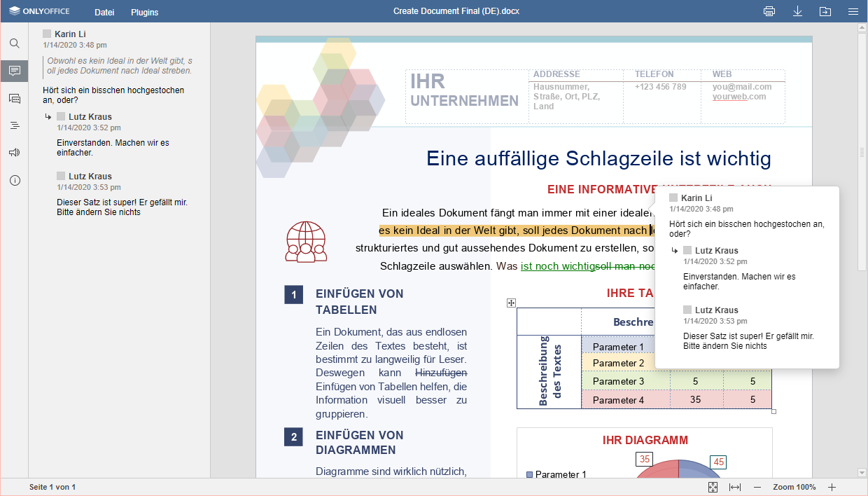The width and height of the screenshot is (868, 496).
Task: Open the Datei menu
Action: [104, 12]
